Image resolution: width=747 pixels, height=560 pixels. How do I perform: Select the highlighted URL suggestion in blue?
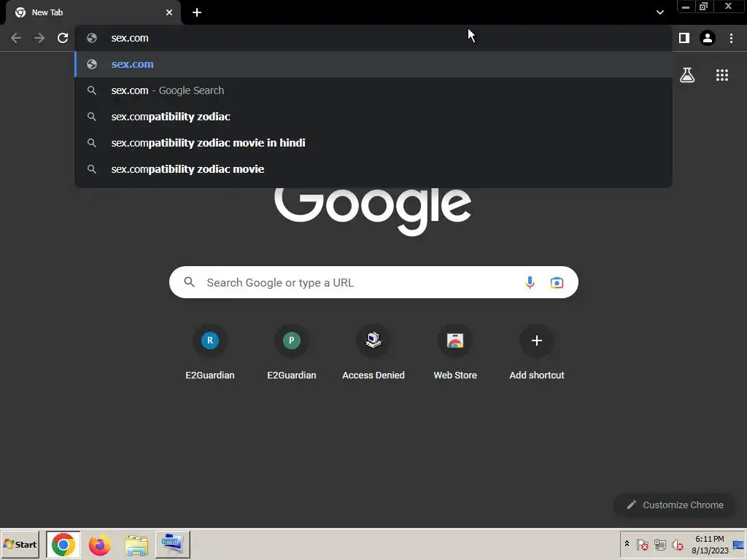(373, 64)
